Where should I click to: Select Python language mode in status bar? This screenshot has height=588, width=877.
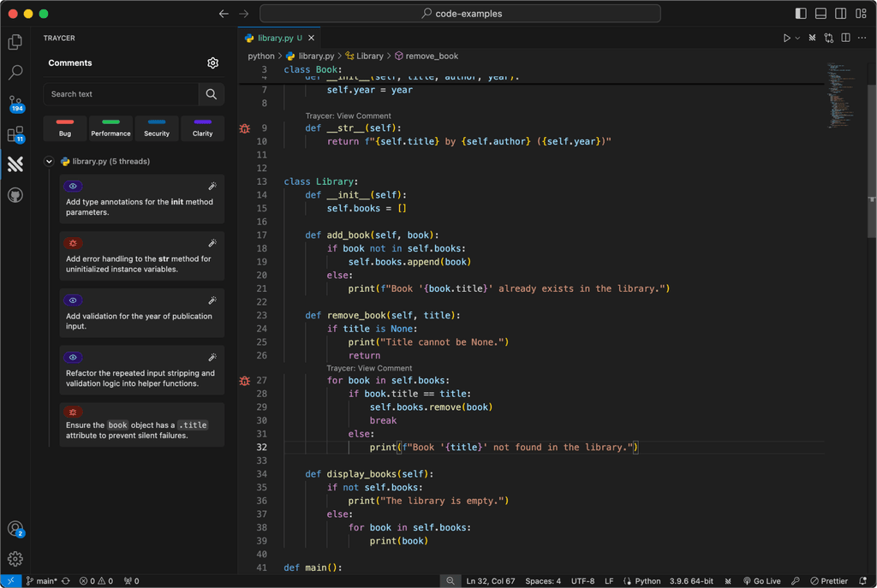coord(641,581)
